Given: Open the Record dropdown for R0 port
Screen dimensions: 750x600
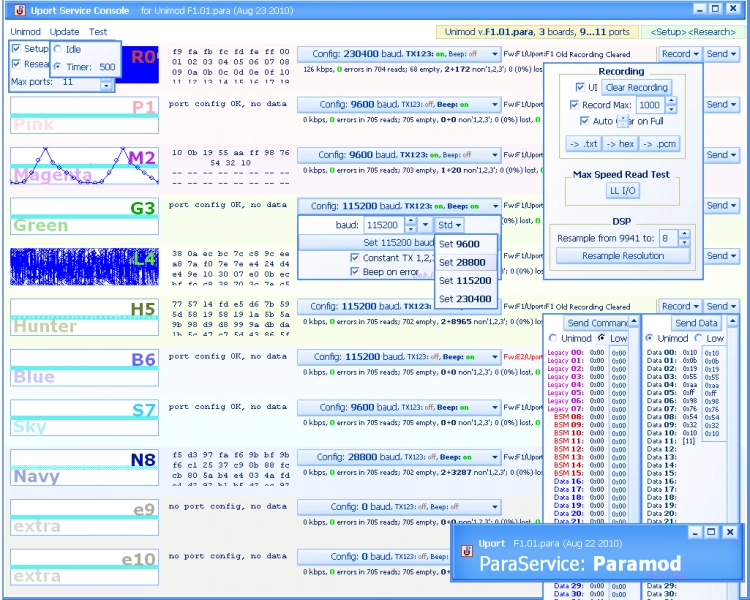Looking at the screenshot, I should pyautogui.click(x=680, y=54).
